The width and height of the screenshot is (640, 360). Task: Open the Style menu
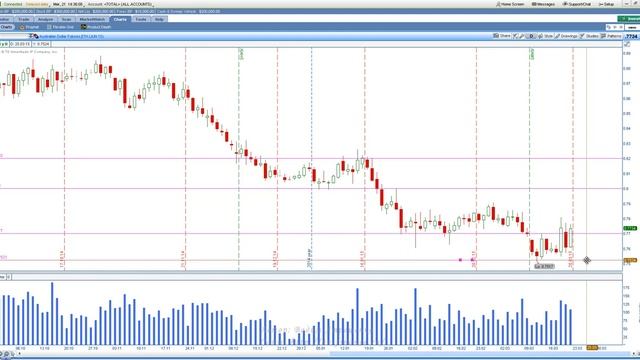pos(545,36)
